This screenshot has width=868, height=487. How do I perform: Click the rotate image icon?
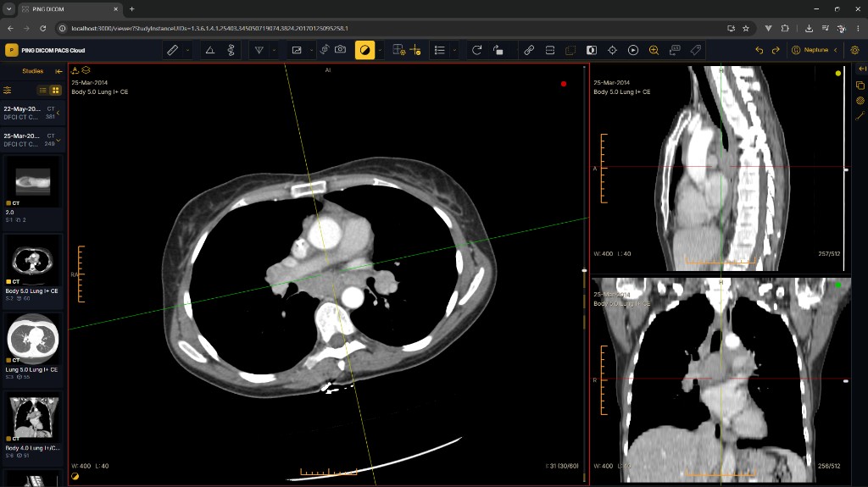[476, 50]
